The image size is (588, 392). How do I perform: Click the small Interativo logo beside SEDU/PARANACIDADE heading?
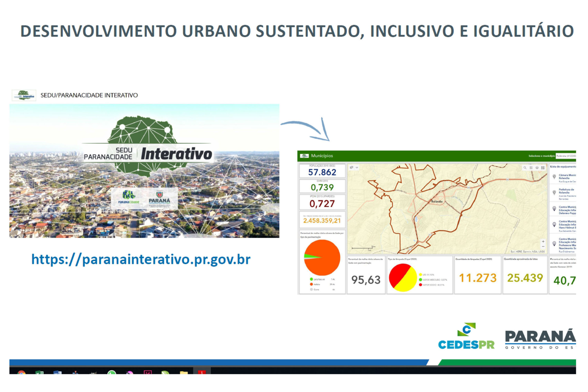coord(24,95)
